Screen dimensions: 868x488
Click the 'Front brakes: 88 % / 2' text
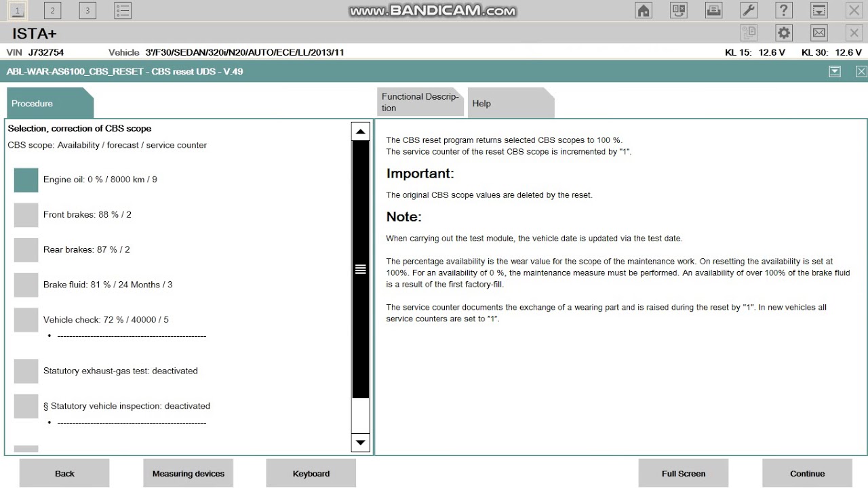click(x=87, y=215)
